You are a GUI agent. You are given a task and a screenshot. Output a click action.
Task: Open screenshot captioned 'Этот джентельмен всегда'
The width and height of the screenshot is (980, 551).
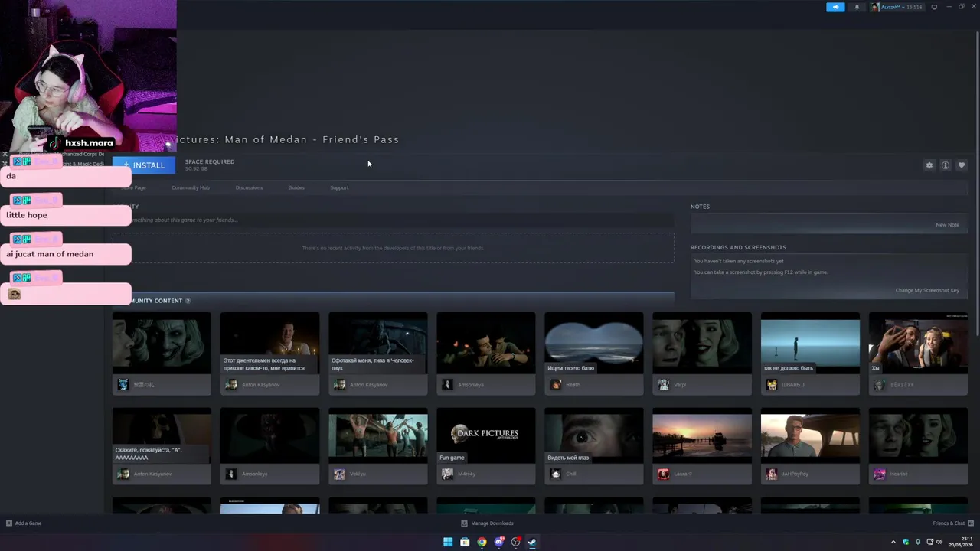click(x=269, y=343)
